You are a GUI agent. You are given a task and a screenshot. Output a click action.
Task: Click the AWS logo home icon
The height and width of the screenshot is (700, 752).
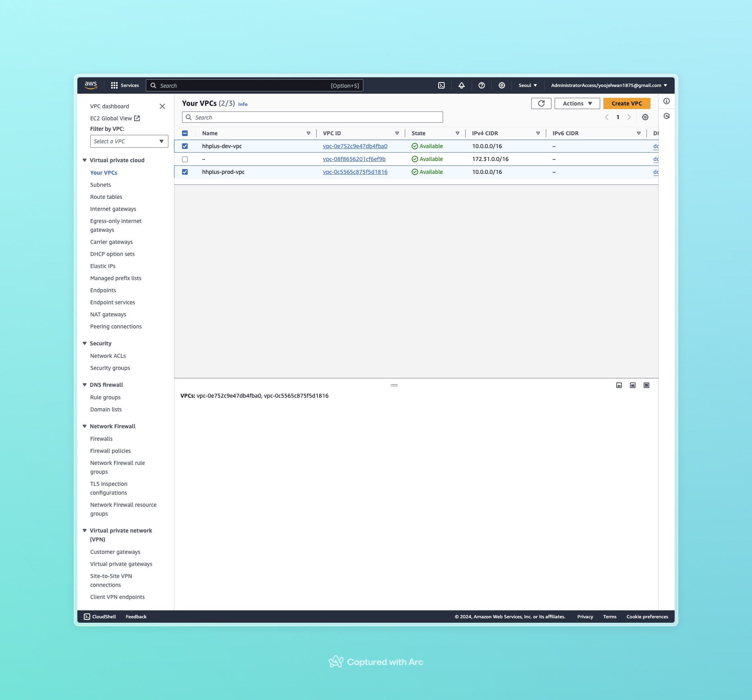91,85
